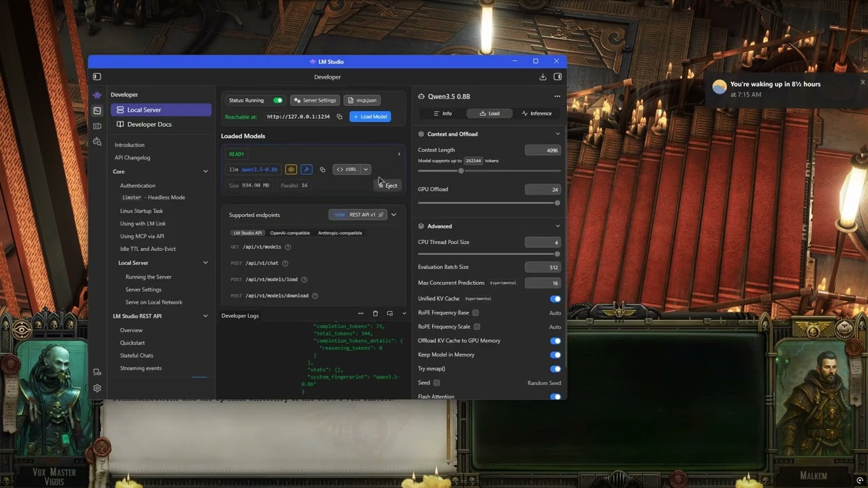Copy the qwen3.5-0.8b model identifier
This screenshot has height=488, width=868.
coord(322,169)
